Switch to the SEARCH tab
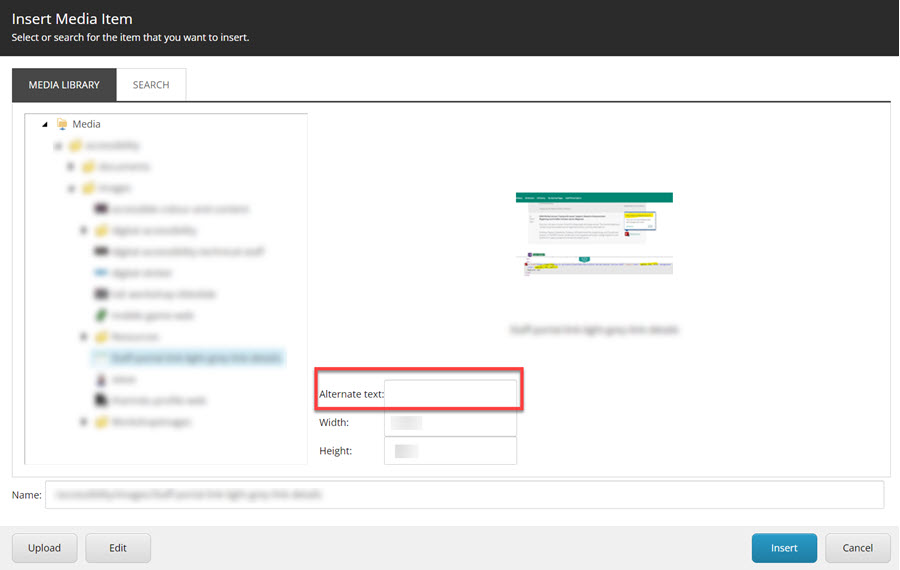 (151, 85)
